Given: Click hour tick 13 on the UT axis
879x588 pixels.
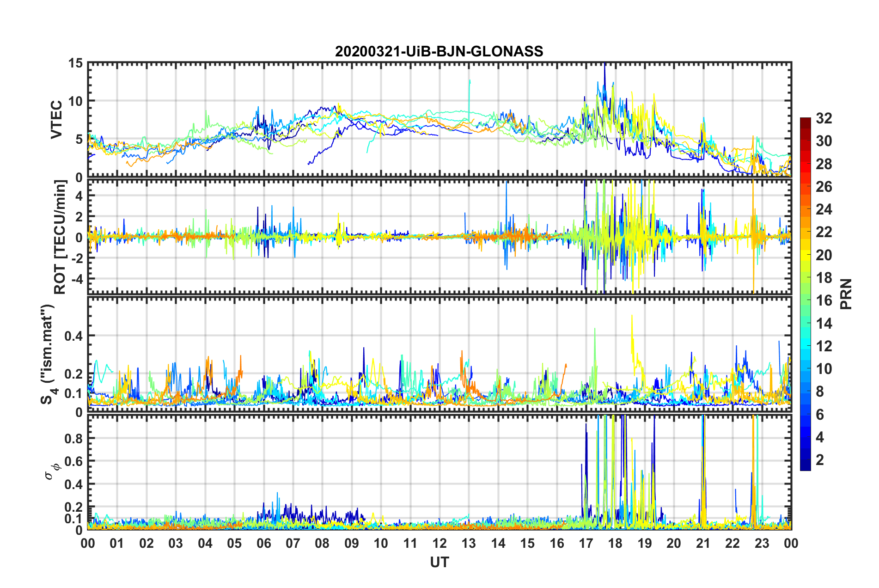Looking at the screenshot, I should [x=469, y=543].
